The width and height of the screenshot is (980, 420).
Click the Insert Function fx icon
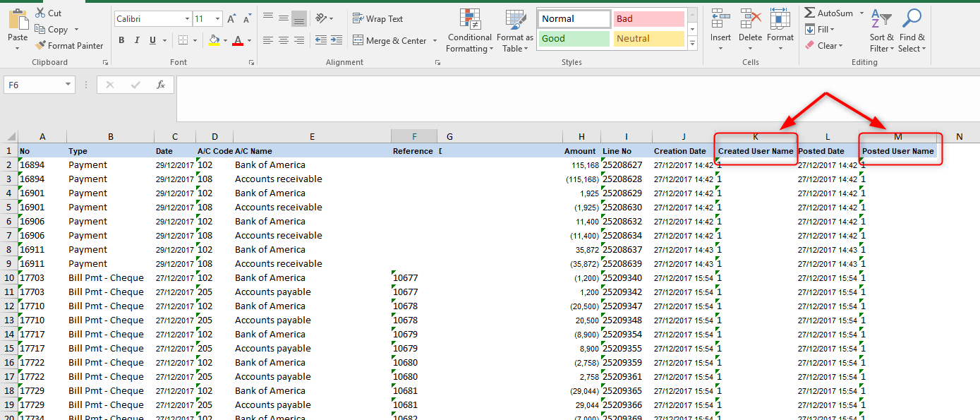click(161, 85)
